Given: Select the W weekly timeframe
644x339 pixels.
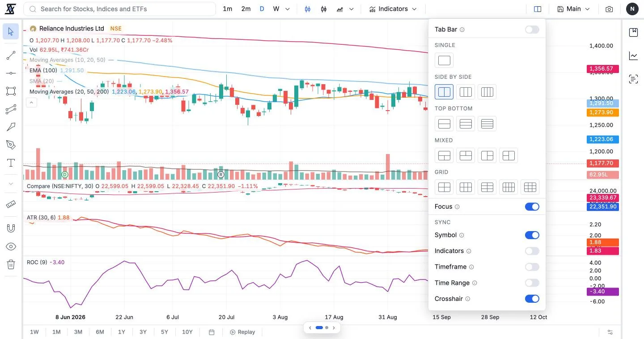Looking at the screenshot, I should [276, 9].
